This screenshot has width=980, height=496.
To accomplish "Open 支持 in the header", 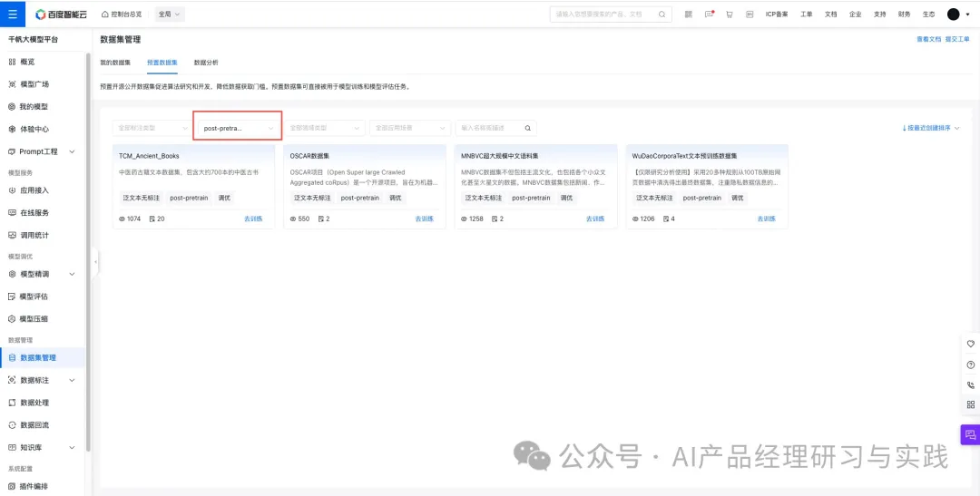I will pos(879,14).
